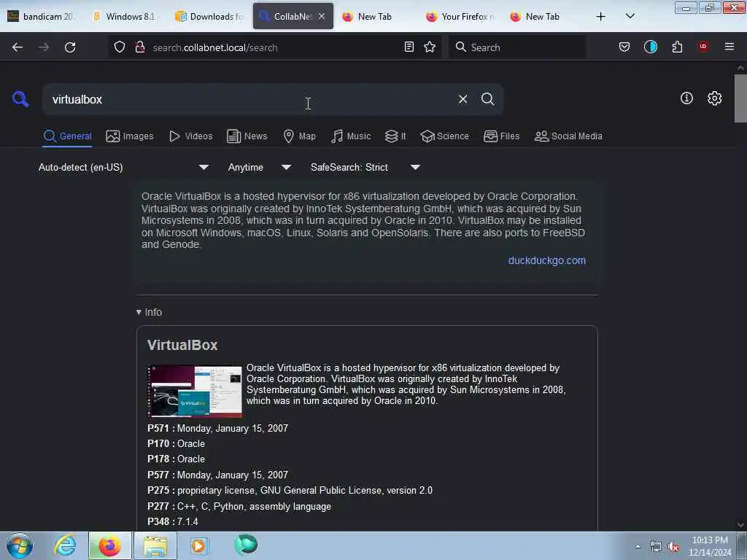Viewport: 747px width, 560px height.
Task: Click the page vertical scrollbar thumb
Action: pos(740,98)
